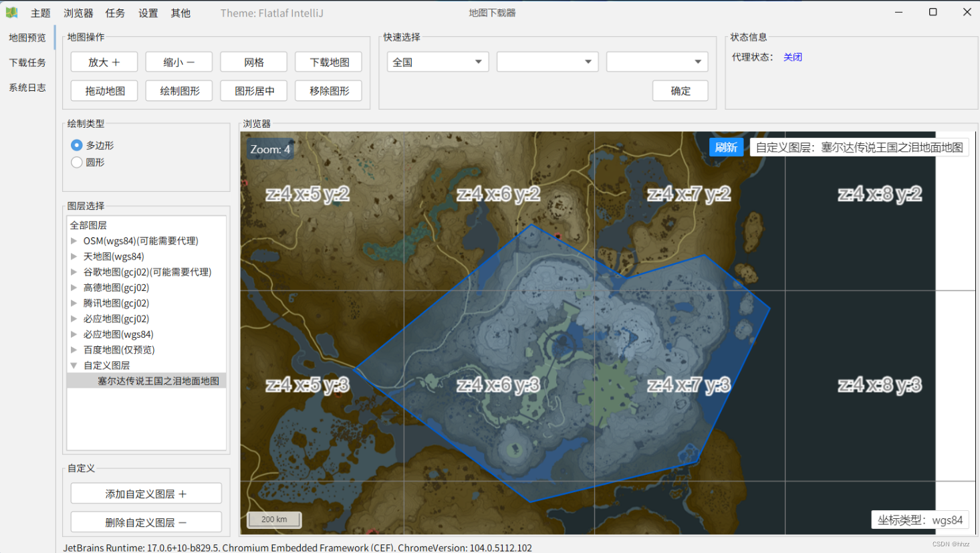Collapse the 自定义图层 node

click(x=74, y=365)
